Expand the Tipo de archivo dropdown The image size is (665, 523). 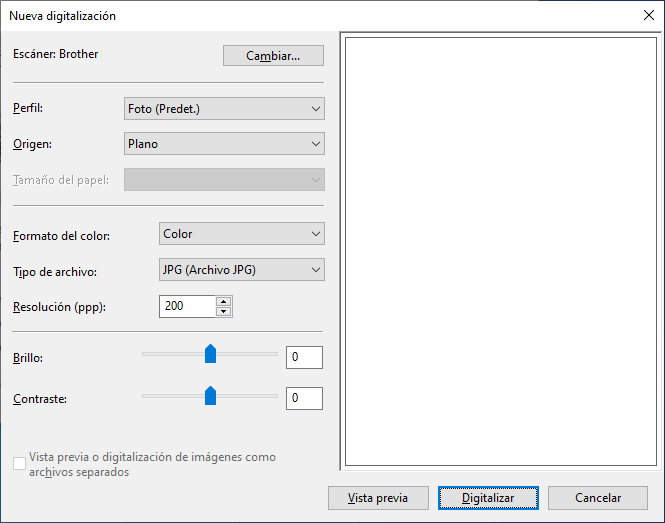(x=241, y=269)
